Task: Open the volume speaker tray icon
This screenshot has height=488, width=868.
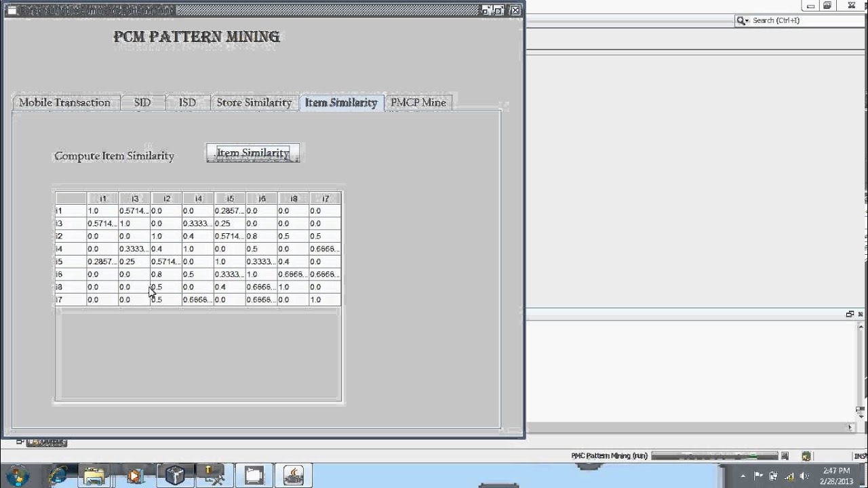Action: pos(805,476)
